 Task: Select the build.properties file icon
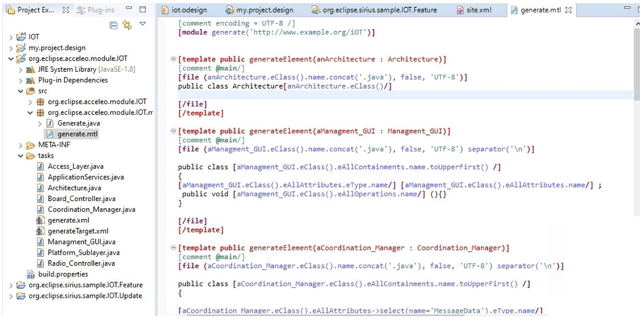click(30, 274)
